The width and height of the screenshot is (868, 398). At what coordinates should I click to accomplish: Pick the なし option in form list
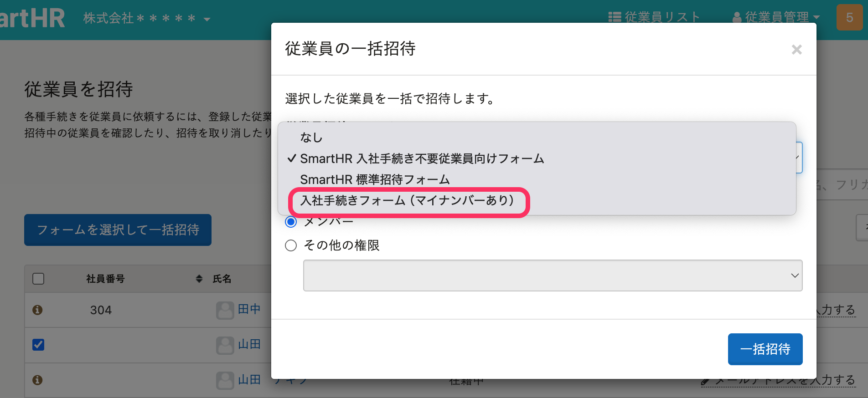coord(311,138)
